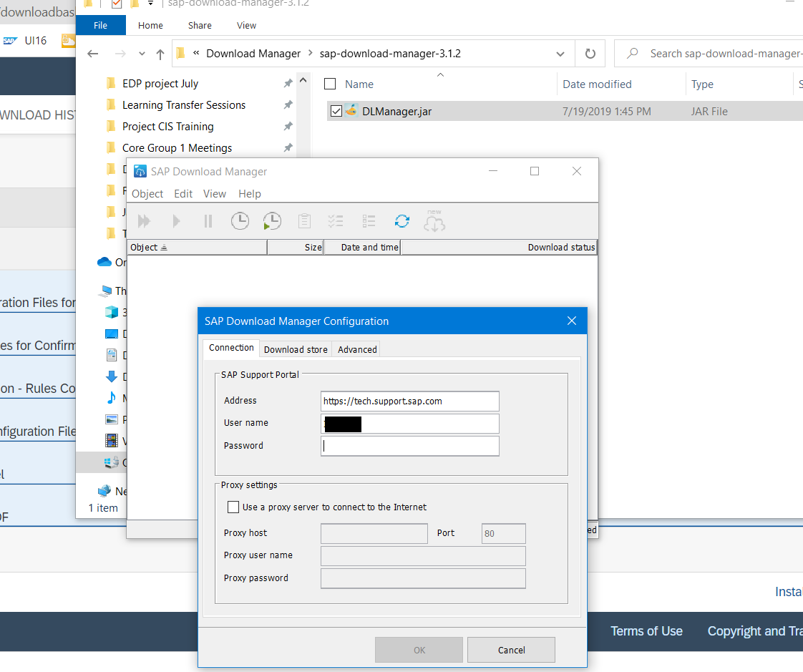
Task: Open recent locations dropdown arrow in Explorer
Action: (x=142, y=54)
